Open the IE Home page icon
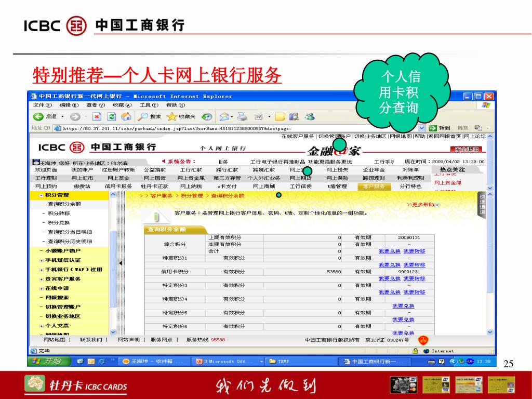Viewport: 532px width, 399px height. click(126, 117)
